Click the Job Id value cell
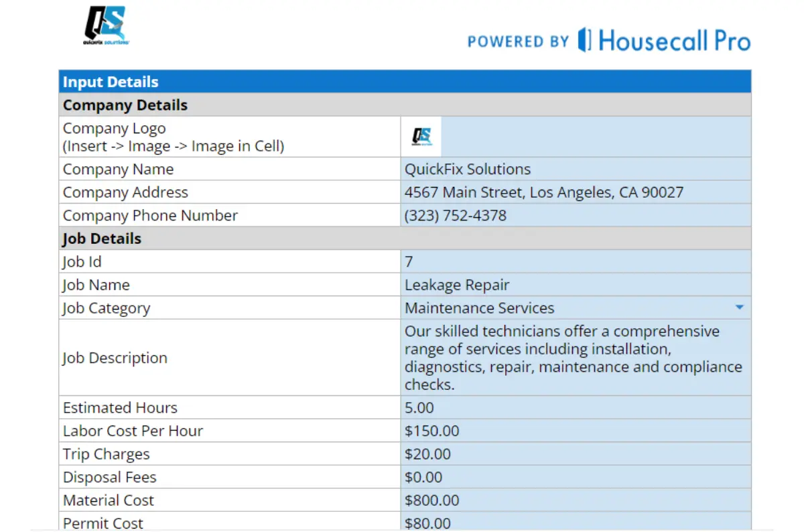Screen dimensions: 804x532 [x=575, y=261]
